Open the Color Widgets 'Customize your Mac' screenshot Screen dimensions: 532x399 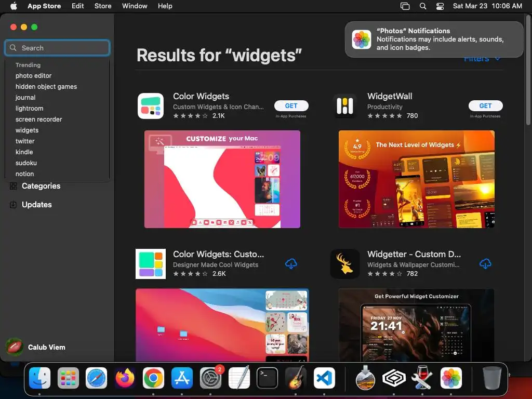[222, 179]
